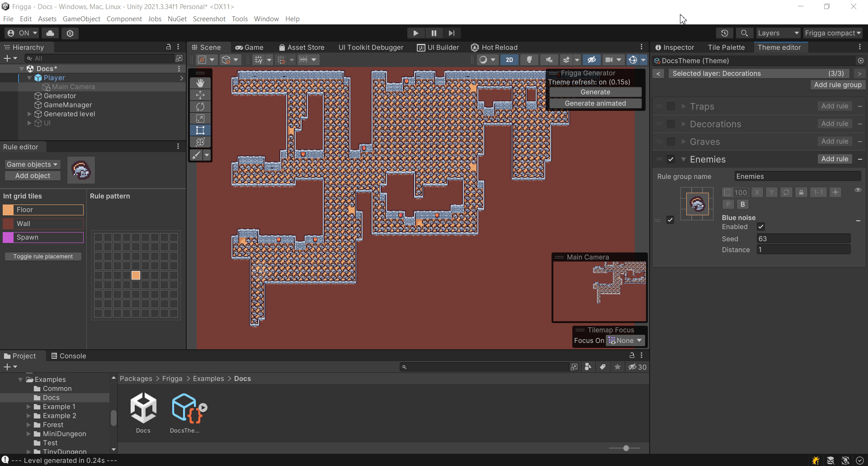Open the Frigga compact layout dropdown
868x466 pixels.
click(833, 33)
